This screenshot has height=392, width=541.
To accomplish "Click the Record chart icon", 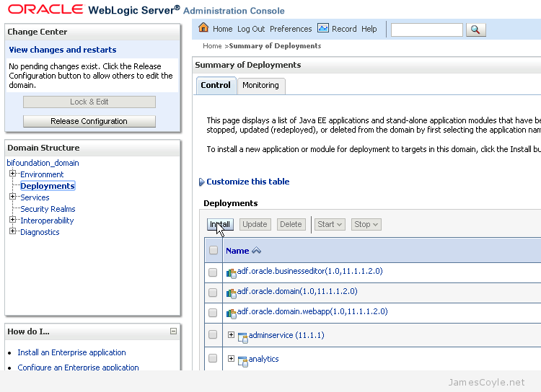I will [323, 28].
